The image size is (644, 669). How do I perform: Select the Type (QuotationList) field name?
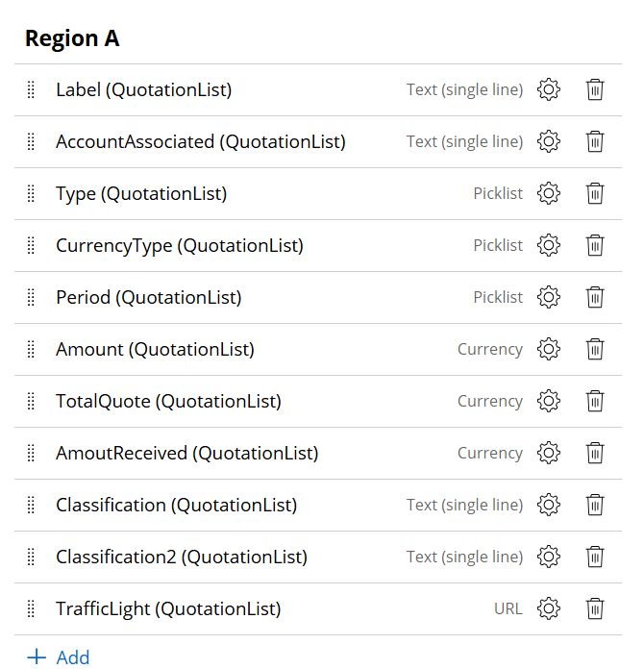click(141, 194)
